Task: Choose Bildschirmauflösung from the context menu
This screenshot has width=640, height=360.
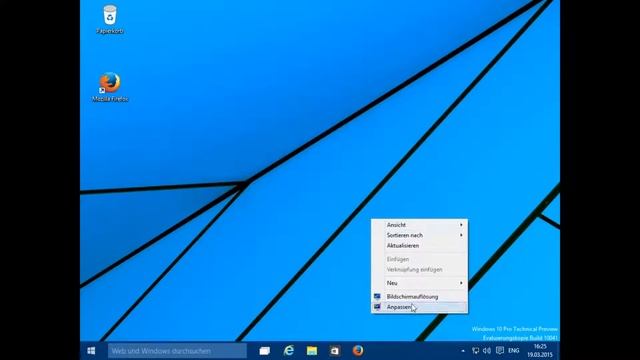Action: tap(420, 297)
